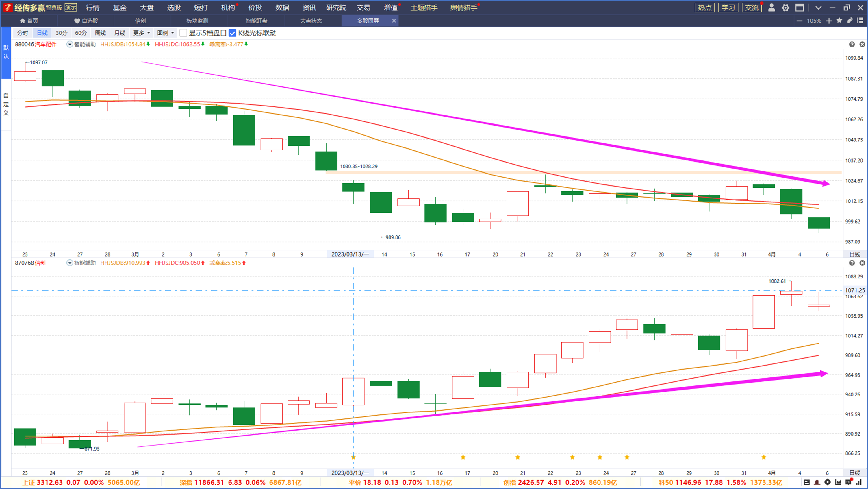Click the 热点 button
868x489 pixels.
[x=704, y=8]
